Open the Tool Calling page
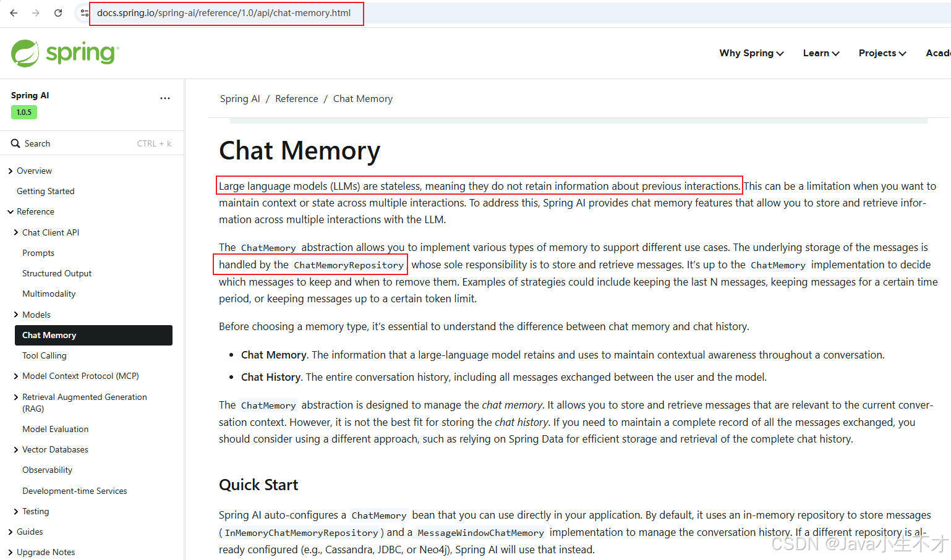The height and width of the screenshot is (560, 951). coord(45,355)
